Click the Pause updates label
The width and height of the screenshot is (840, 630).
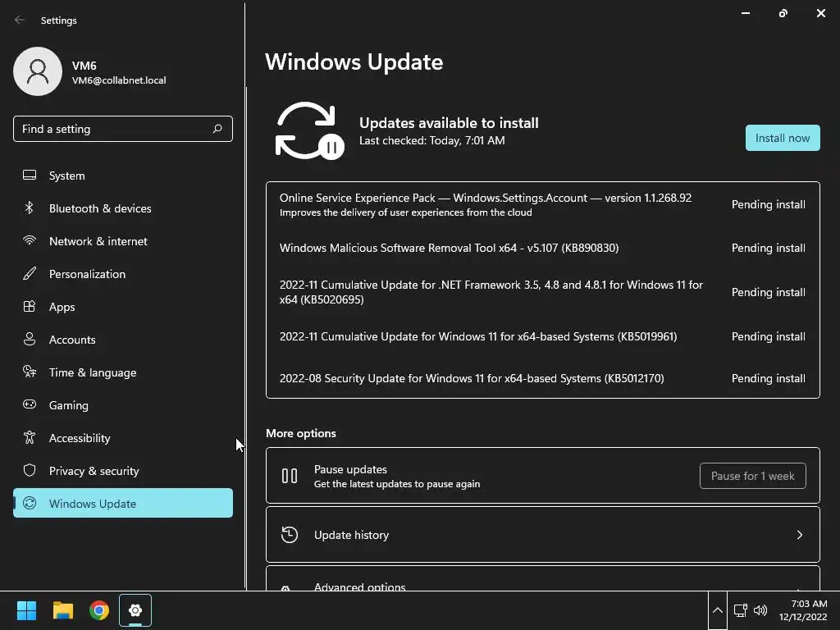click(x=350, y=469)
